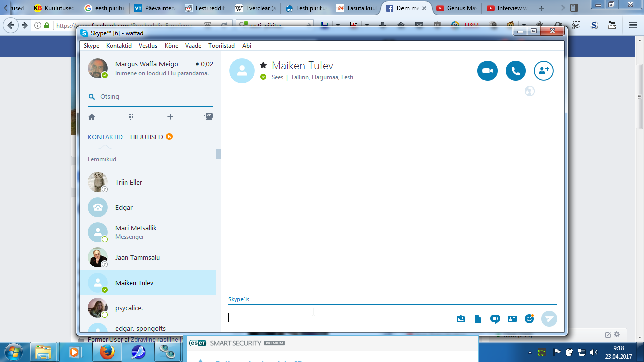This screenshot has height=362, width=644.
Task: Open the Skype menu
Action: [x=92, y=46]
